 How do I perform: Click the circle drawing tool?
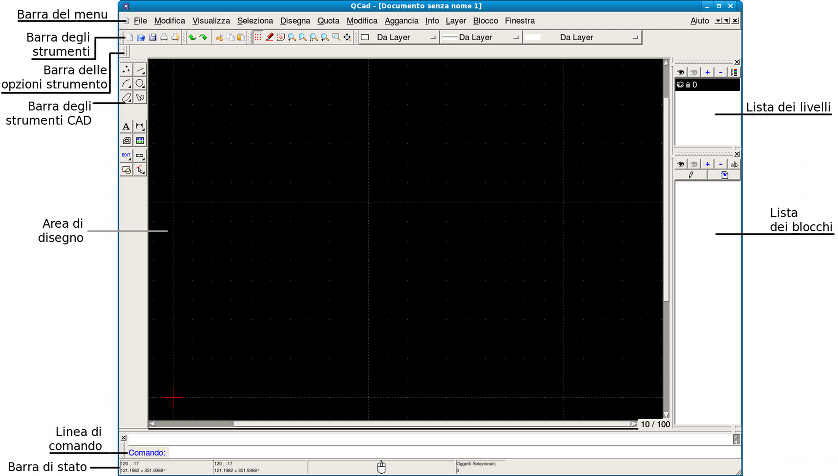coord(140,84)
